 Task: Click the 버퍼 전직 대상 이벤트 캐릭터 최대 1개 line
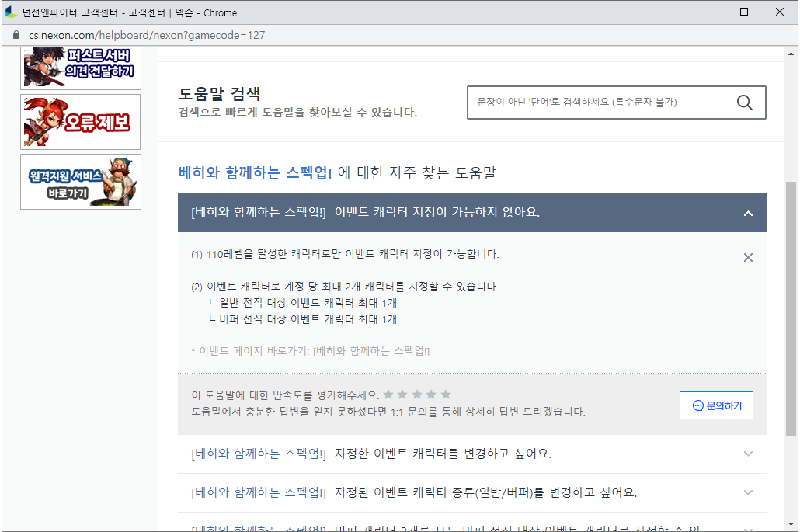[x=303, y=319]
